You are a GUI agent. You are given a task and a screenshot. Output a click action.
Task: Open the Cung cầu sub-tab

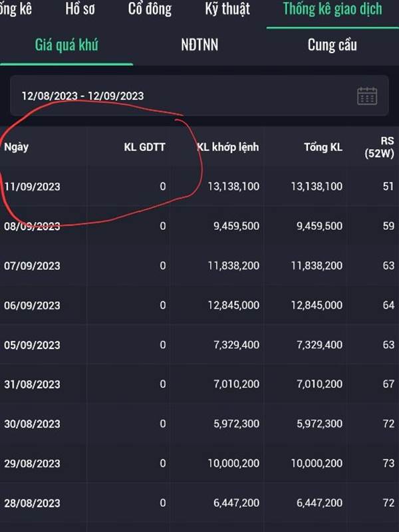(x=332, y=45)
